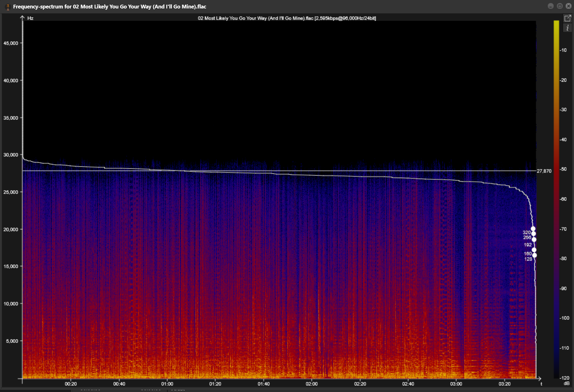The height and width of the screenshot is (392, 574).
Task: Click the -60 label on the dB scale
Action: coord(563,199)
